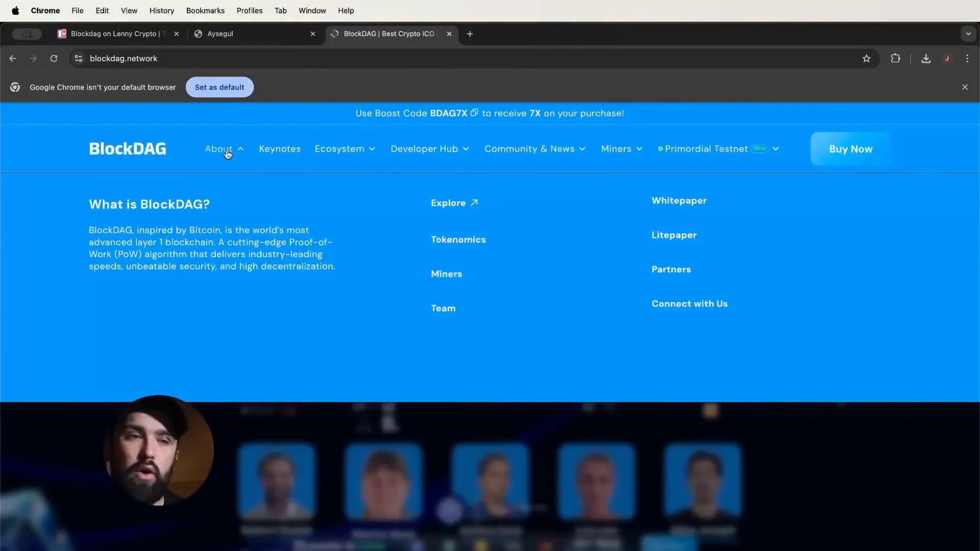980x551 pixels.
Task: Open the tab search dropdown arrow
Action: pos(968,34)
